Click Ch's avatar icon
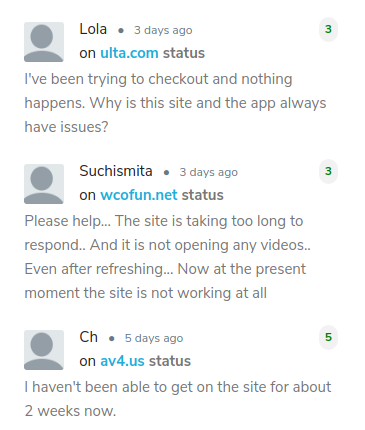 click(x=44, y=350)
